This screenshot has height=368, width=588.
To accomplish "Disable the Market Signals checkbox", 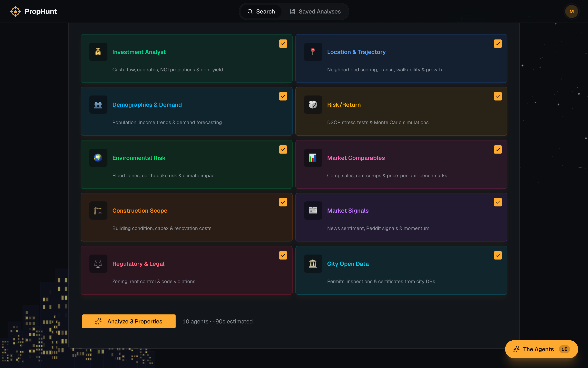I will (x=498, y=202).
